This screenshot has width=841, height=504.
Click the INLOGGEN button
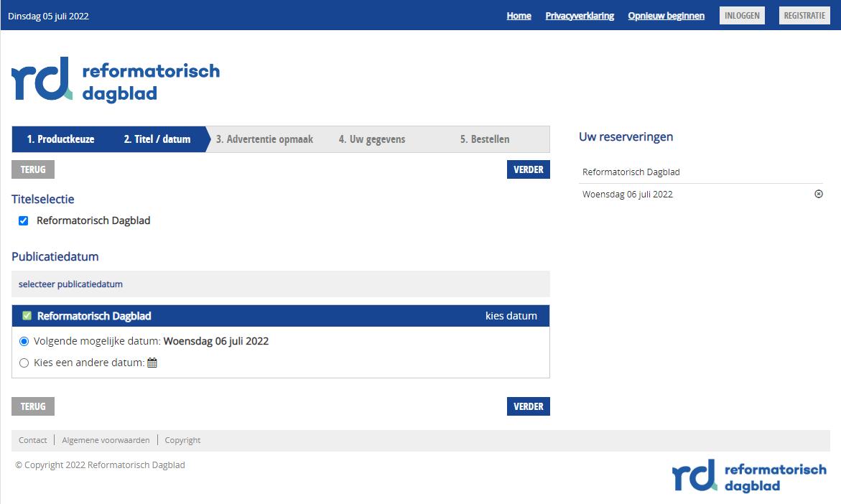[742, 16]
